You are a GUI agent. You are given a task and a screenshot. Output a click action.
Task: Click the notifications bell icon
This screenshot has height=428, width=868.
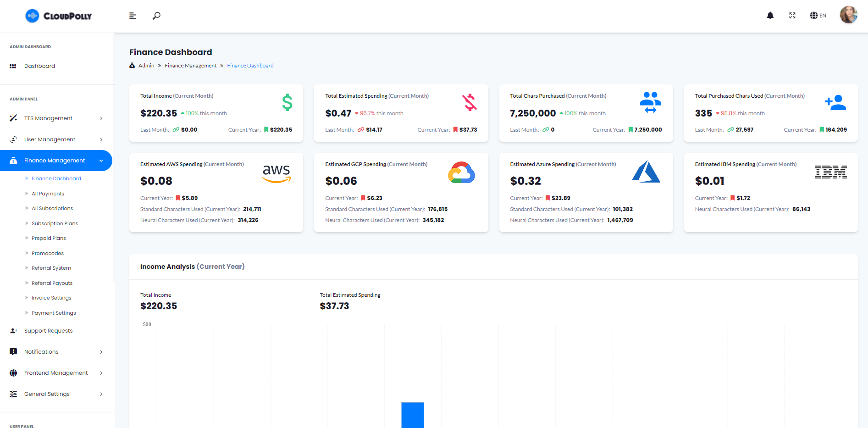point(770,15)
